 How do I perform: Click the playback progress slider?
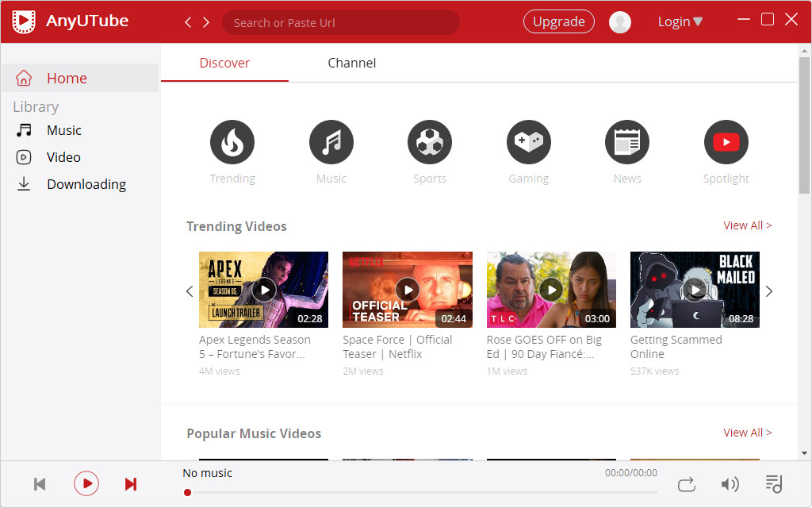pos(420,492)
